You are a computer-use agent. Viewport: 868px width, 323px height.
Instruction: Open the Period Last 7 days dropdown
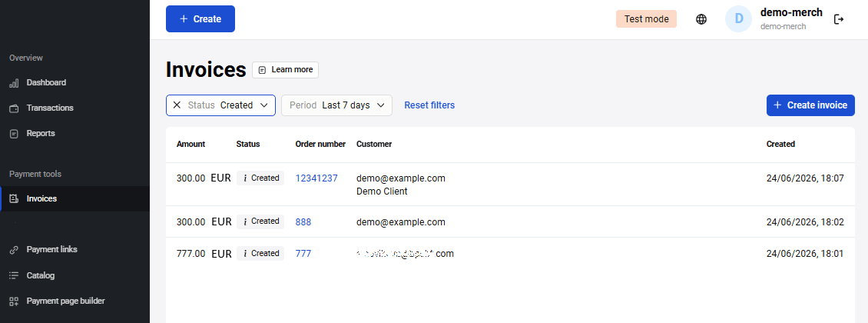tap(336, 105)
